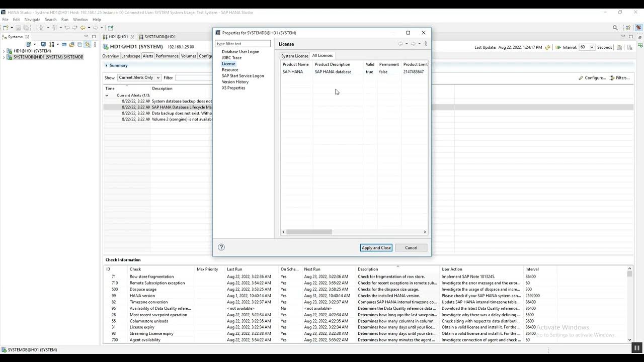Click the Administration wrench icon in Systems view
This screenshot has width=644, height=362.
click(52, 45)
